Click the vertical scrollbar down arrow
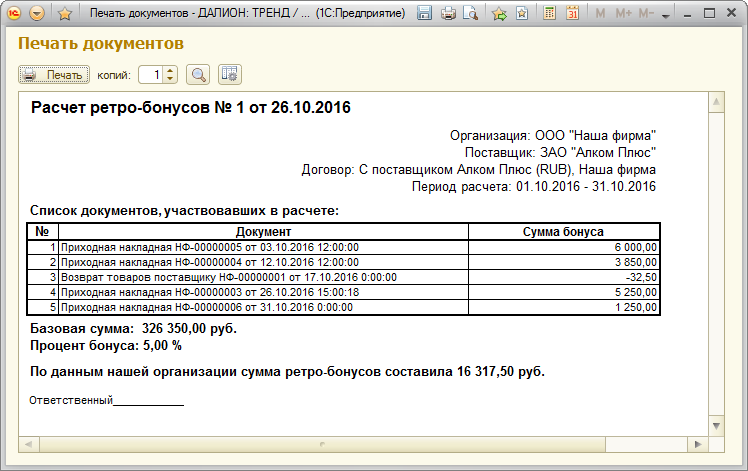Viewport: 748px width, 471px height. pos(716,426)
